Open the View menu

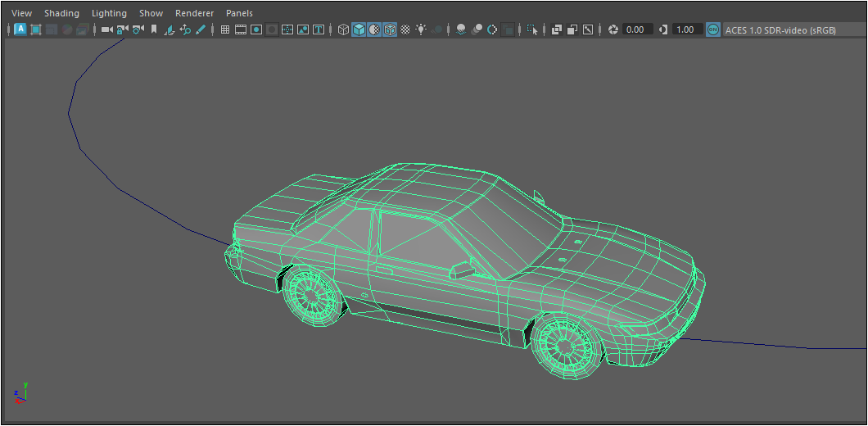22,13
